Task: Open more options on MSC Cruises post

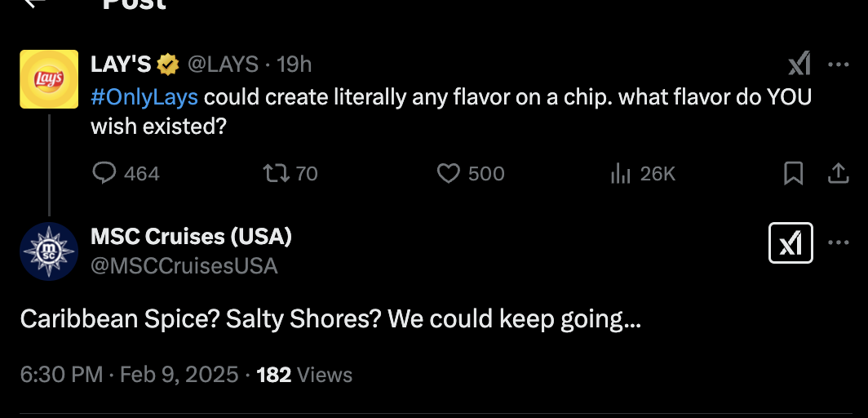Action: tap(839, 243)
